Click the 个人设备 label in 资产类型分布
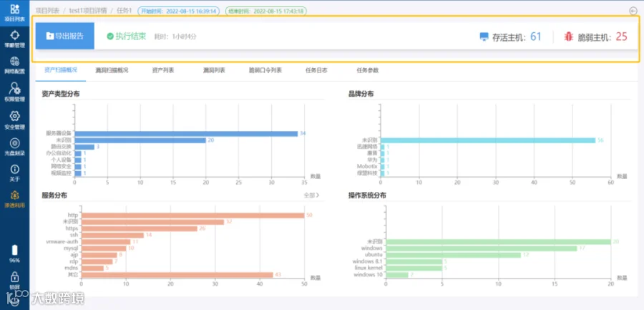Image resolution: width=644 pixels, height=310 pixels. [x=62, y=160]
